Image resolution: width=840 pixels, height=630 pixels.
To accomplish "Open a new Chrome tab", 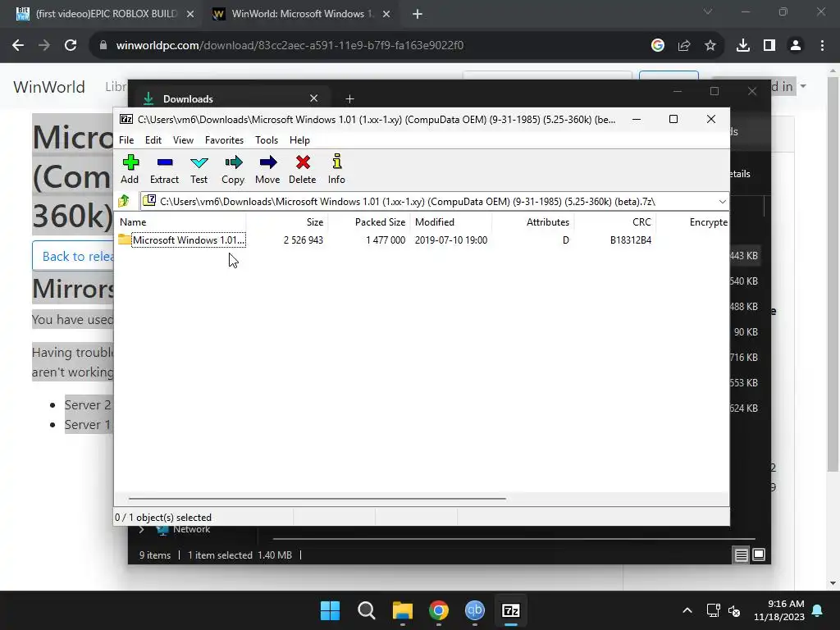I will [418, 14].
